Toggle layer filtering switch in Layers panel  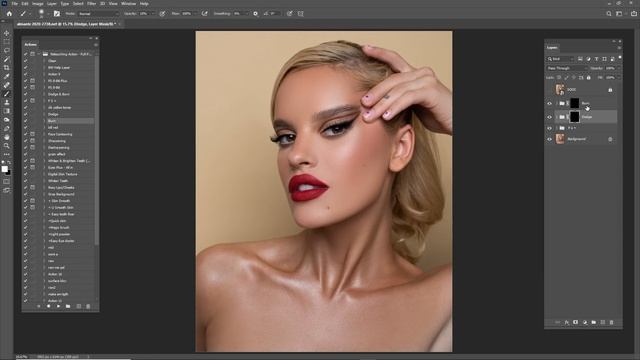point(620,58)
